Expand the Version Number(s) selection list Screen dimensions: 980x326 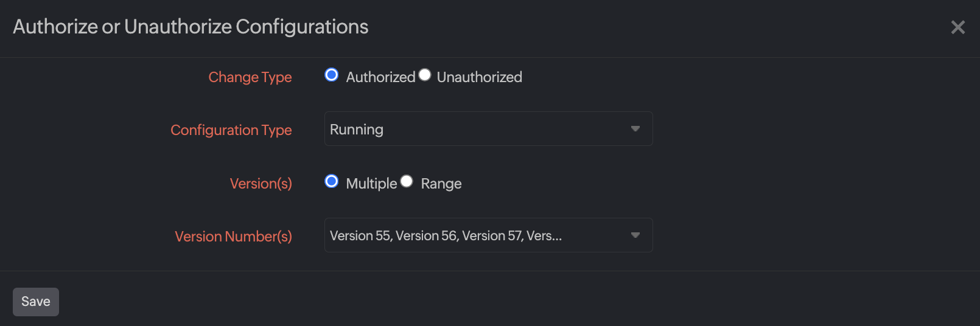pos(488,235)
